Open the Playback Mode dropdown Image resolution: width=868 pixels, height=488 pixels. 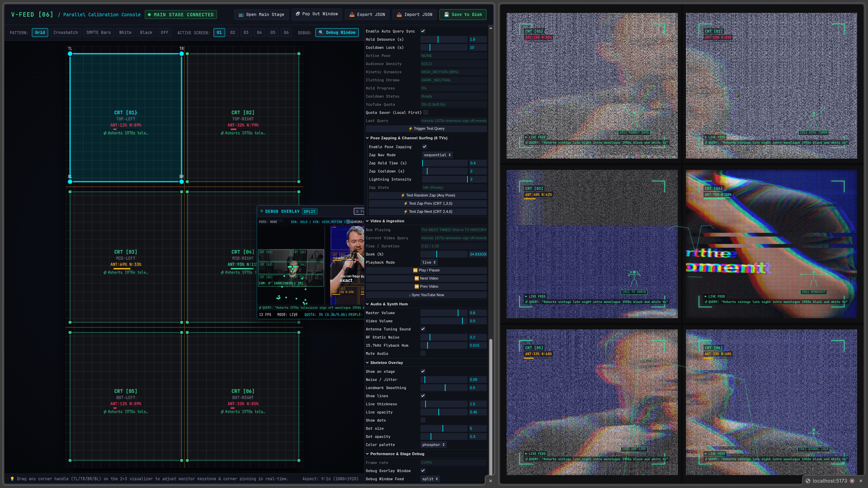[429, 262]
